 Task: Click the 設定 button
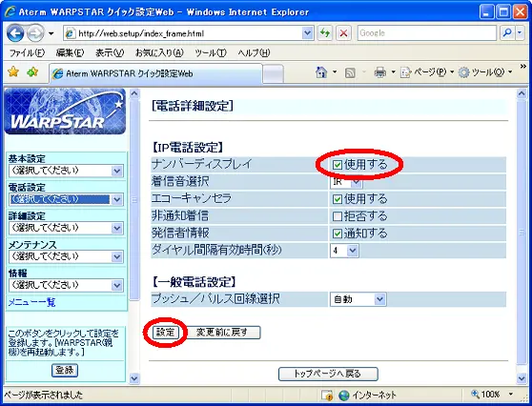[165, 333]
